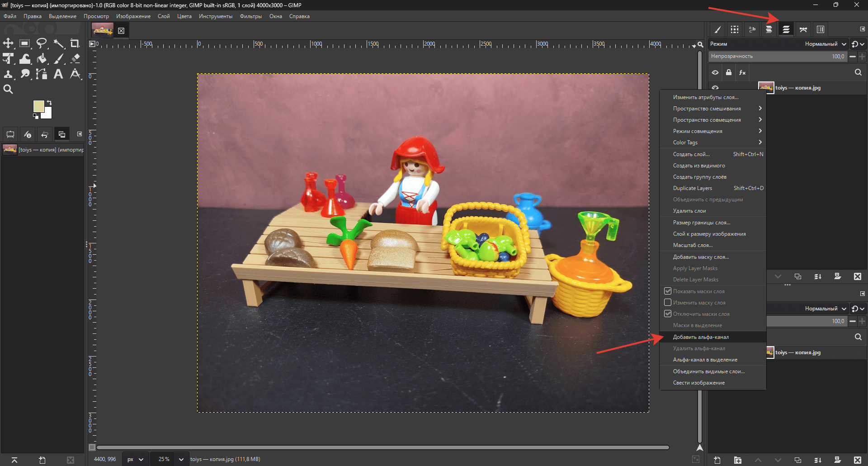Viewport: 868px width, 466px height.
Task: Open the Слой menu
Action: pos(164,16)
